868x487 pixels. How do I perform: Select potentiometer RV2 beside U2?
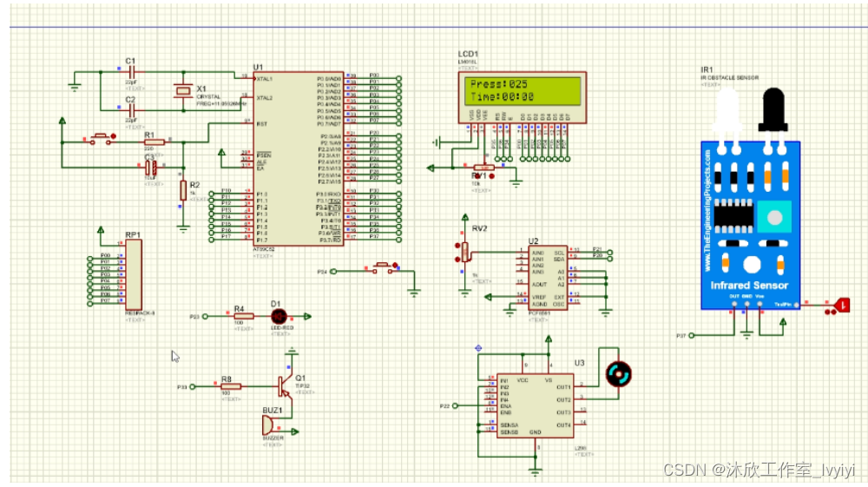click(465, 252)
